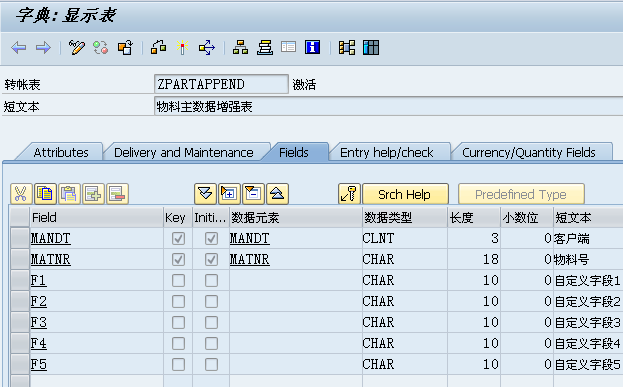This screenshot has height=387, width=623.
Task: Click the 小数位 column header
Action: pyautogui.click(x=527, y=217)
